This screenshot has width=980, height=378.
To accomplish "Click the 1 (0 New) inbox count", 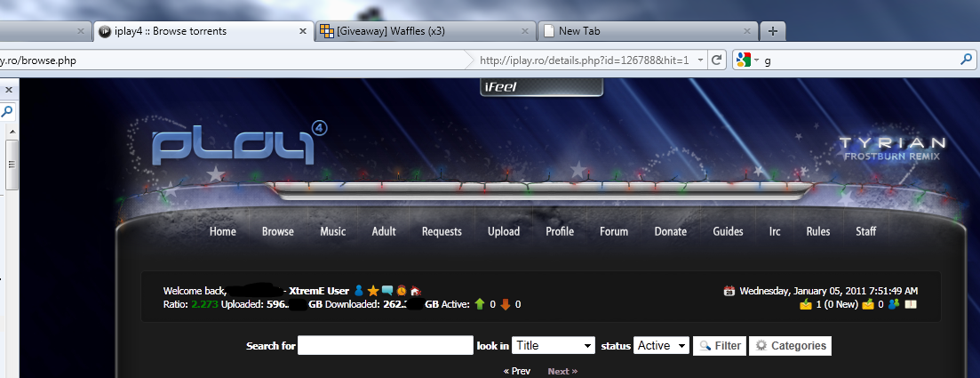I will 836,305.
